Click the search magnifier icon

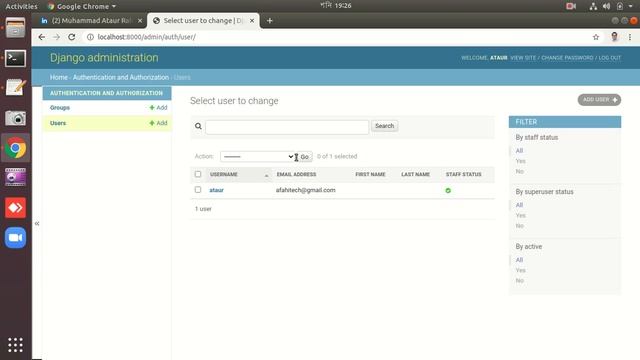pos(198,126)
